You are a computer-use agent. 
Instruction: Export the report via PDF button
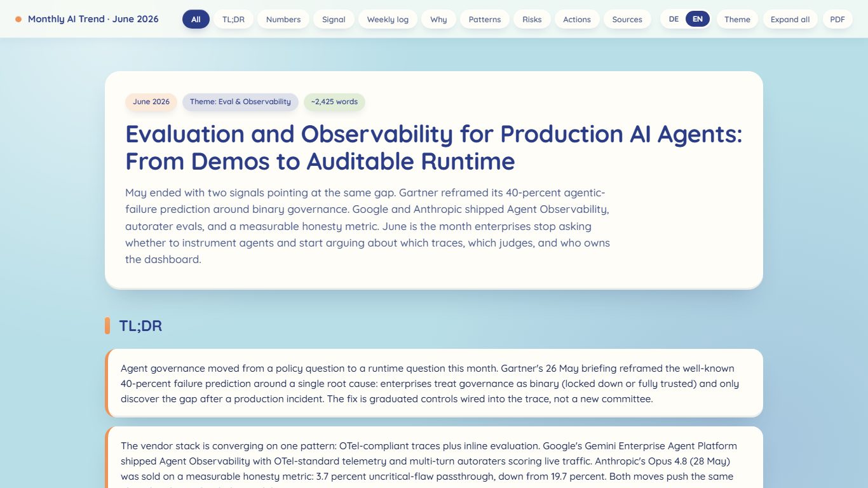(837, 19)
